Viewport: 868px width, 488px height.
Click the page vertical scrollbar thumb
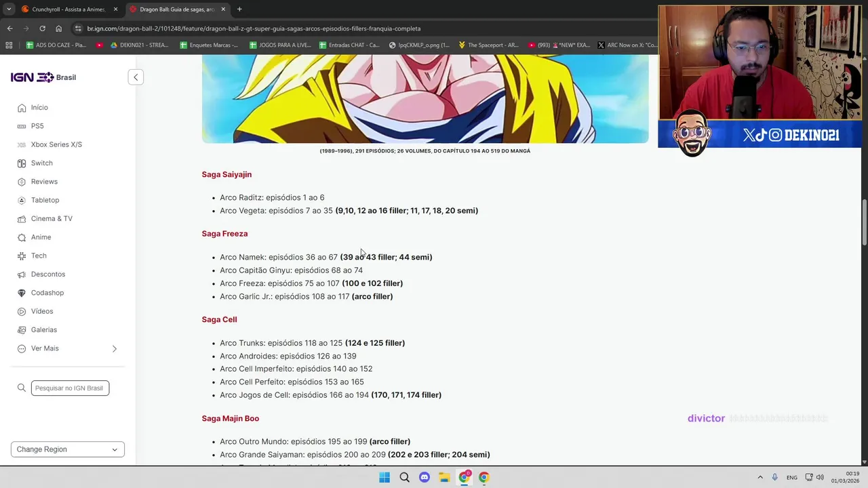point(864,222)
